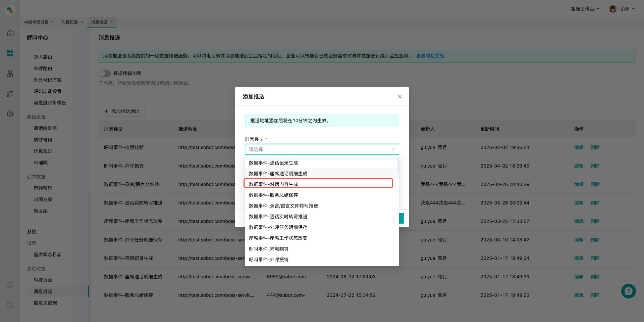Screen dimensions: 644x322
Task: Enable the 数据传输加密 toggle
Action: pos(104,73)
